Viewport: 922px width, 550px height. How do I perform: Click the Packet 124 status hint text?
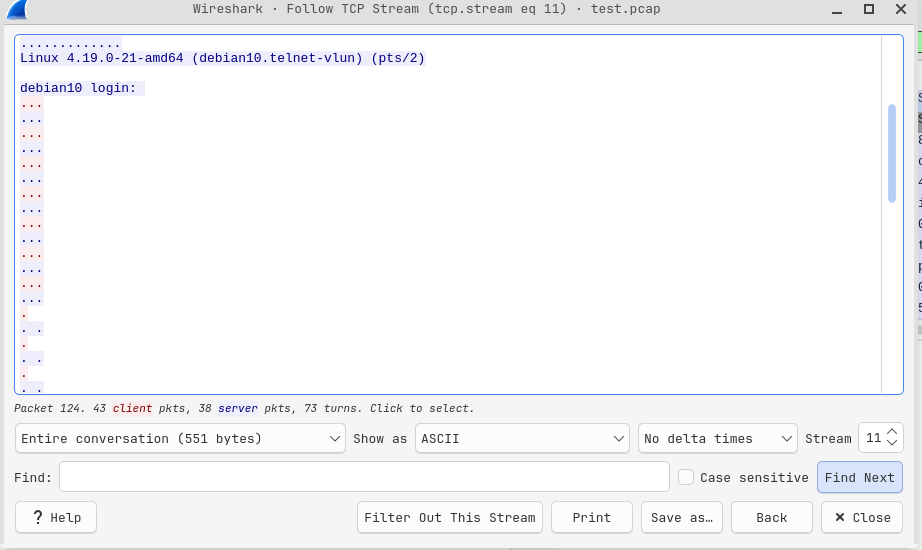coord(244,408)
